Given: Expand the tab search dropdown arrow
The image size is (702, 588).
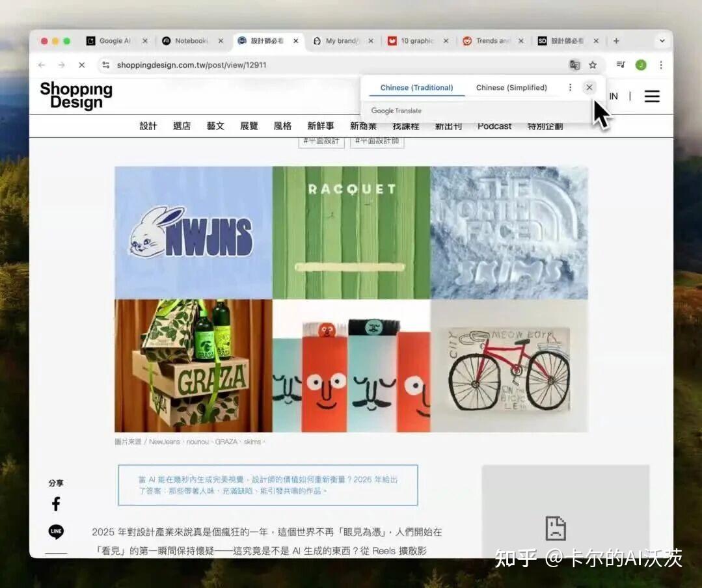Looking at the screenshot, I should [662, 41].
